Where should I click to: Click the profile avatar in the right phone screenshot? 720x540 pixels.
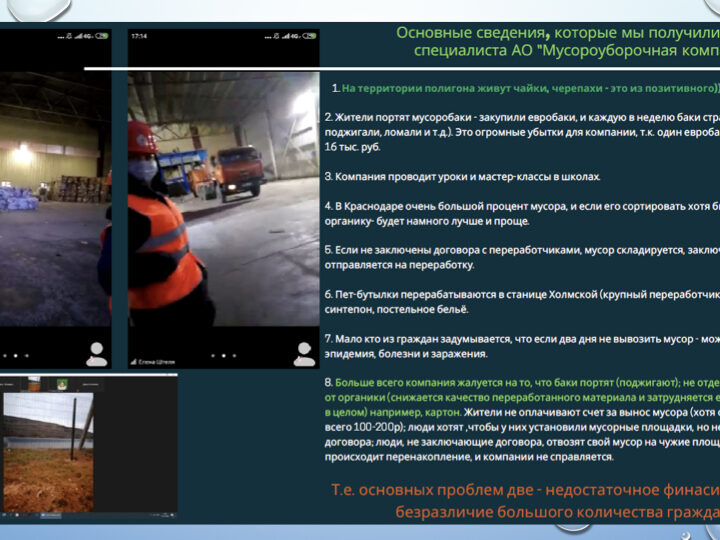click(x=304, y=351)
